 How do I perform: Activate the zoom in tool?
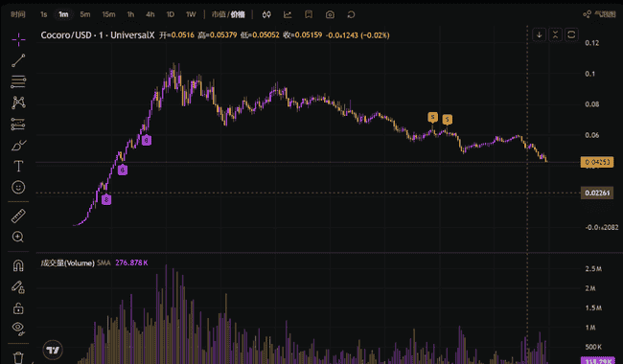(18, 237)
